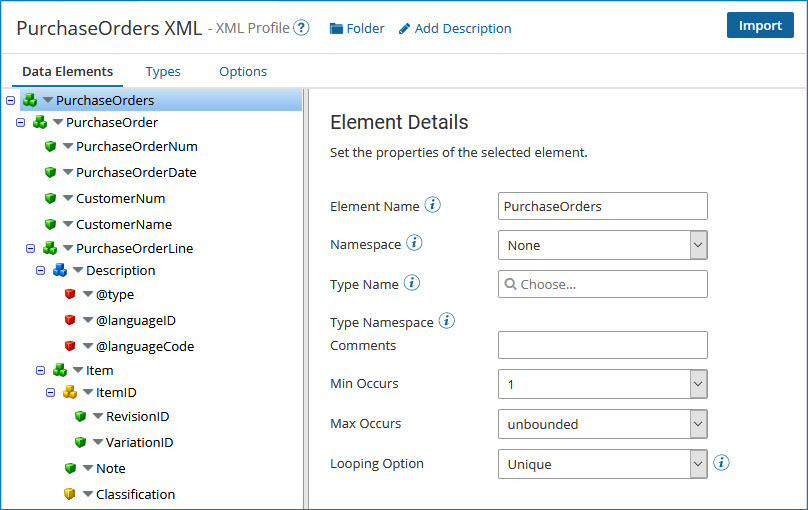Click the yellow cubes icon beside ItemID
Viewport: 808px width, 510px height.
pos(70,392)
